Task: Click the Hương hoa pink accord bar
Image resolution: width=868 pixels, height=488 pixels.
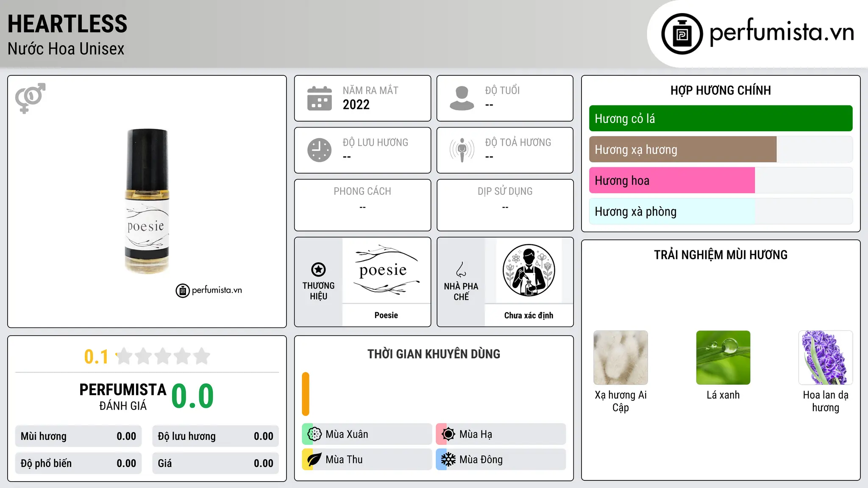Action: click(x=672, y=180)
